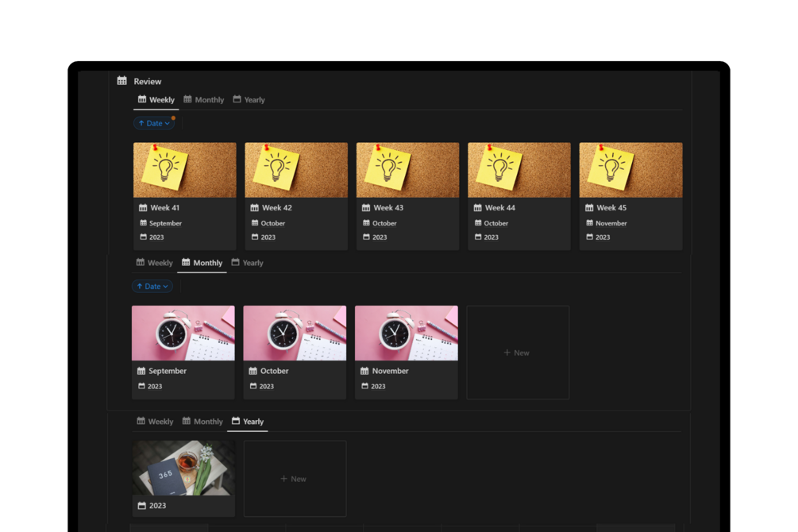Image resolution: width=798 pixels, height=532 pixels.
Task: Open the Review page title
Action: [x=147, y=82]
